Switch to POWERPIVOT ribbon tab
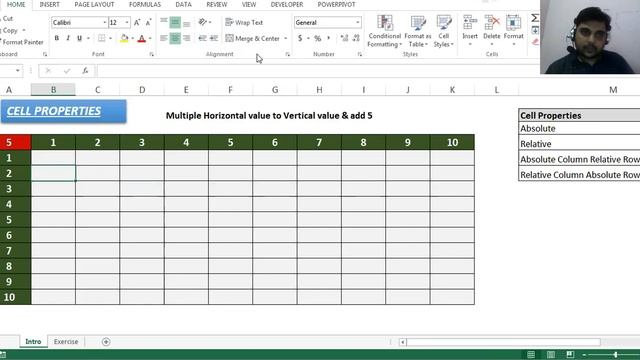The image size is (640, 360). point(336,4)
